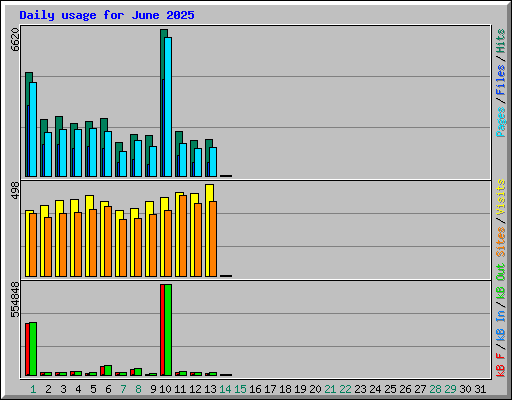The image size is (512, 400).
Task: Click the 554848 kB axis value
Action: 15,300
